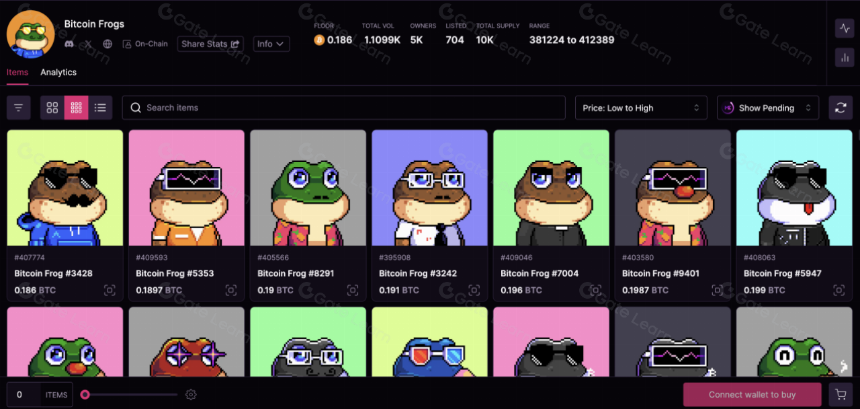The height and width of the screenshot is (409, 860).
Task: Open Bitcoin Frog #3242 thumbnail
Action: click(x=430, y=188)
